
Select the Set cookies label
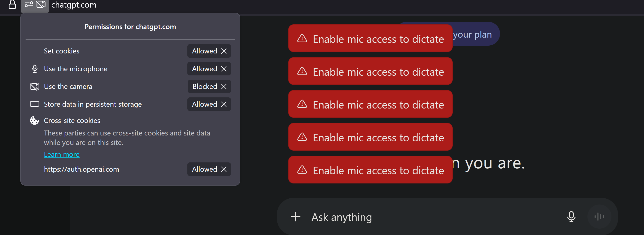62,51
